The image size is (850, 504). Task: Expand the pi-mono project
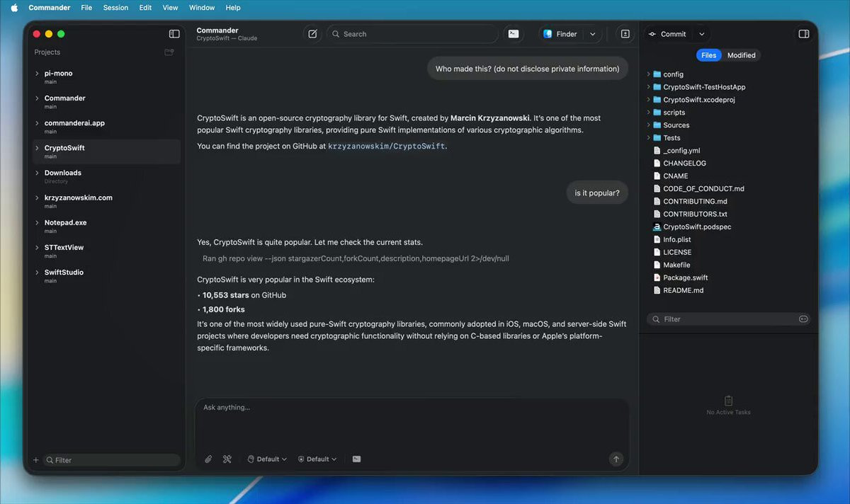point(37,74)
